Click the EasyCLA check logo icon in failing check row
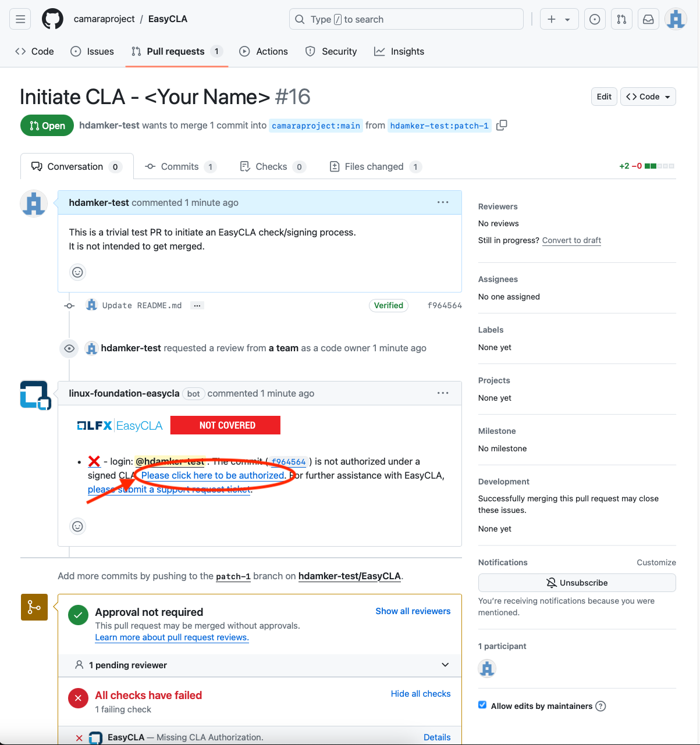The height and width of the screenshot is (745, 700). [95, 737]
